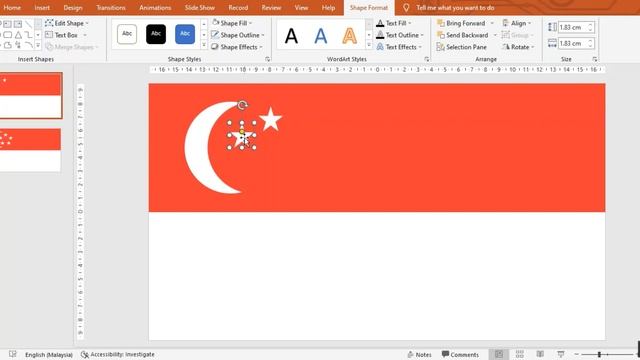Open the Shape Outline dropdown
This screenshot has width=640, height=360.
(x=238, y=35)
